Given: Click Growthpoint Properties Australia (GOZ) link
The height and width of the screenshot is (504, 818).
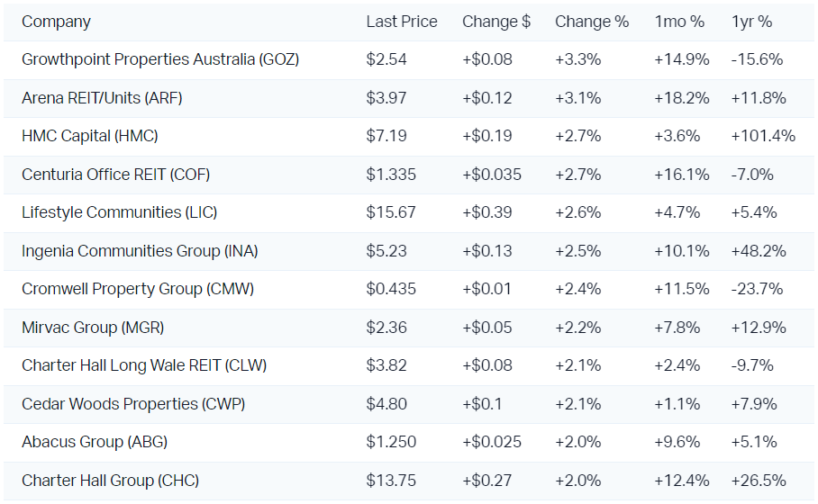Looking at the screenshot, I should (x=160, y=59).
